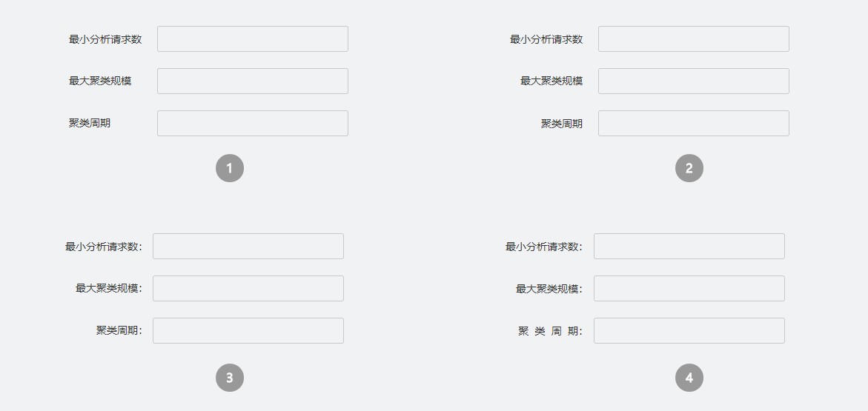Screen dimensions: 868x411
Task: Click the 最小分析请求数 label in form 3
Action: click(103, 247)
